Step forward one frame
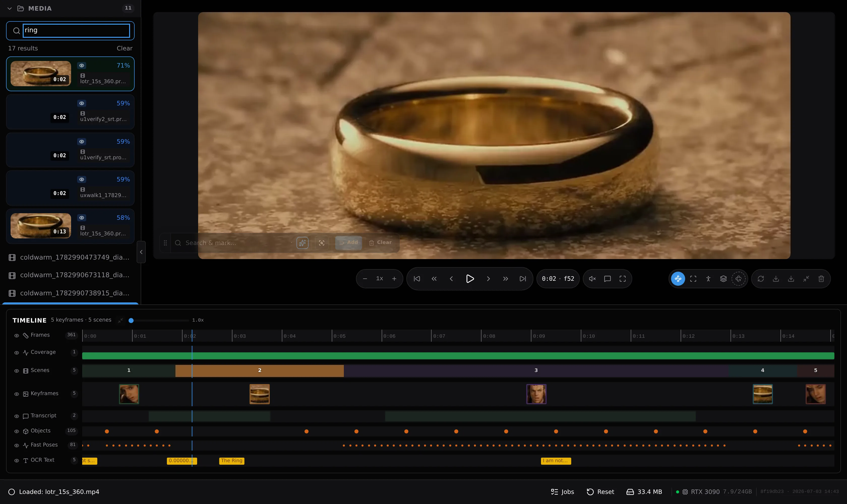Image resolution: width=847 pixels, height=504 pixels. pos(488,279)
